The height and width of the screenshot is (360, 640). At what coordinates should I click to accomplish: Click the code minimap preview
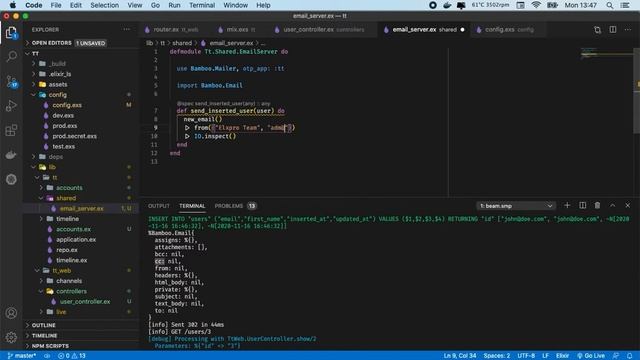point(606,53)
